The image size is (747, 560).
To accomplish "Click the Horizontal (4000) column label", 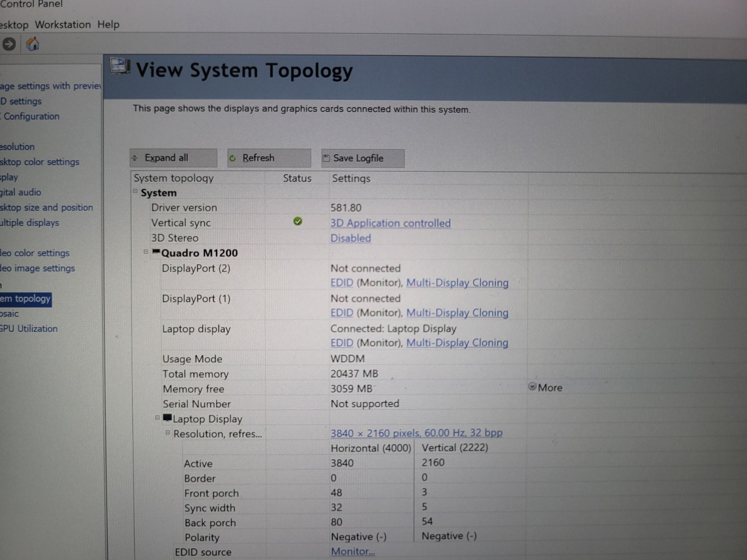I will click(x=371, y=448).
